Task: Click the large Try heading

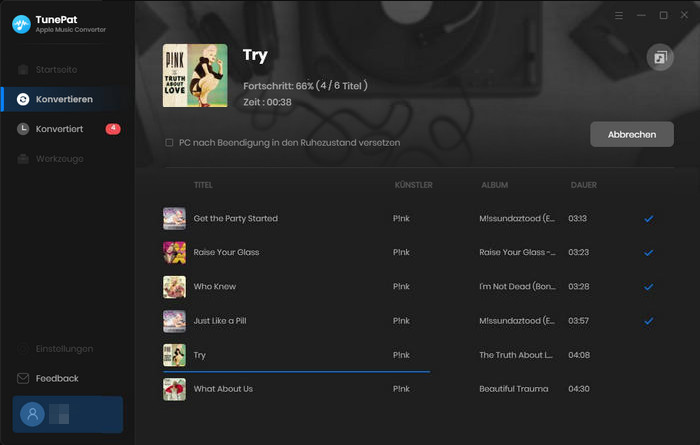Action: 255,55
